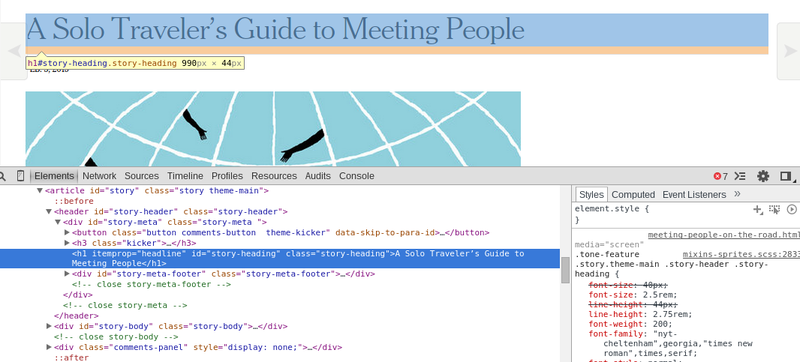Expand the div#story-meta-footer node
800x362 pixels.
67,274
